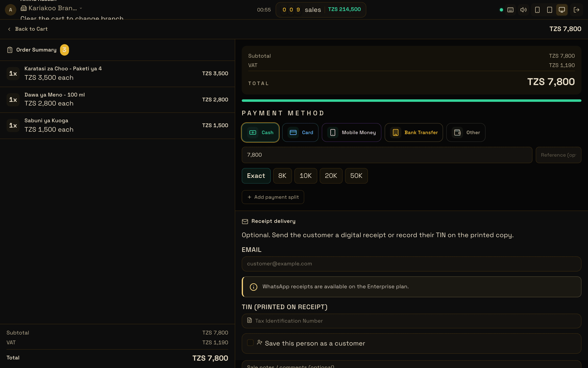Click the Receipt delivery envelope icon
588x368 pixels.
tap(245, 221)
